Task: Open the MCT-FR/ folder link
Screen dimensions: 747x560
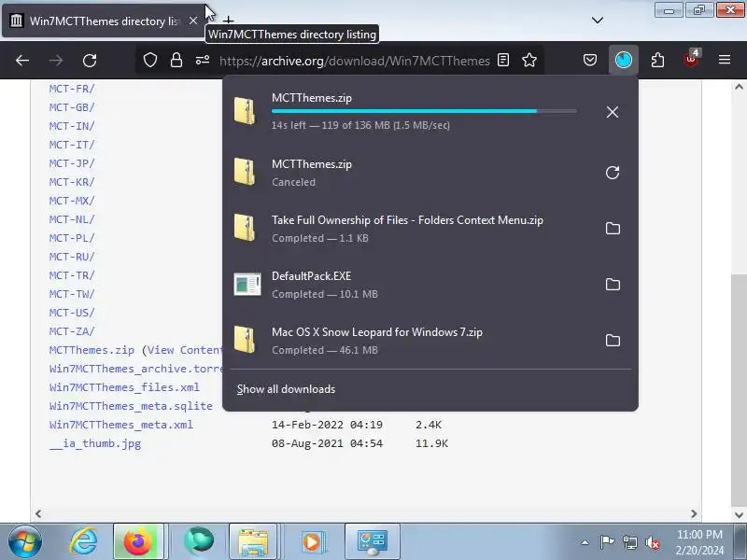Action: click(72, 89)
